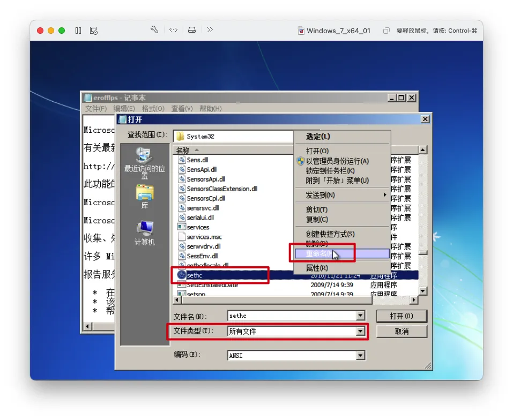Open Libraries in the dialog sidebar
513x420 pixels.
pyautogui.click(x=145, y=197)
